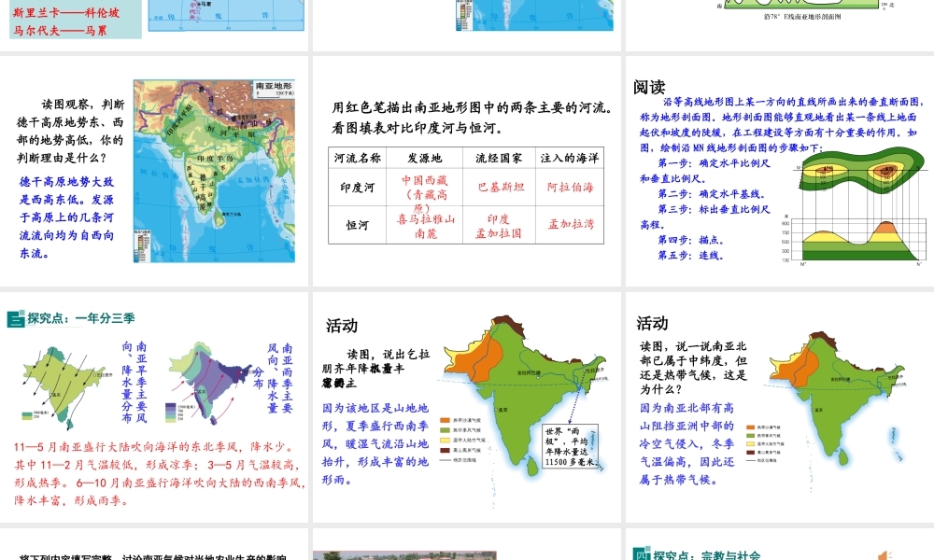Select the partially visible slide listing 斯里兰卡——科伦坡

click(x=154, y=25)
